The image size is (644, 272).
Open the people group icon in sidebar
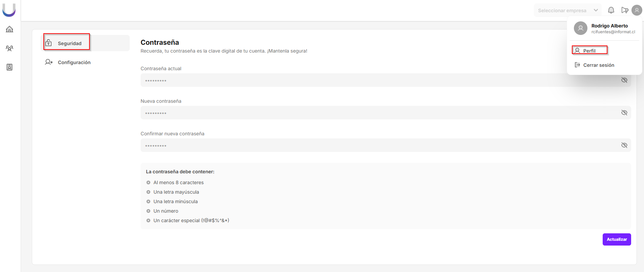coord(9,48)
